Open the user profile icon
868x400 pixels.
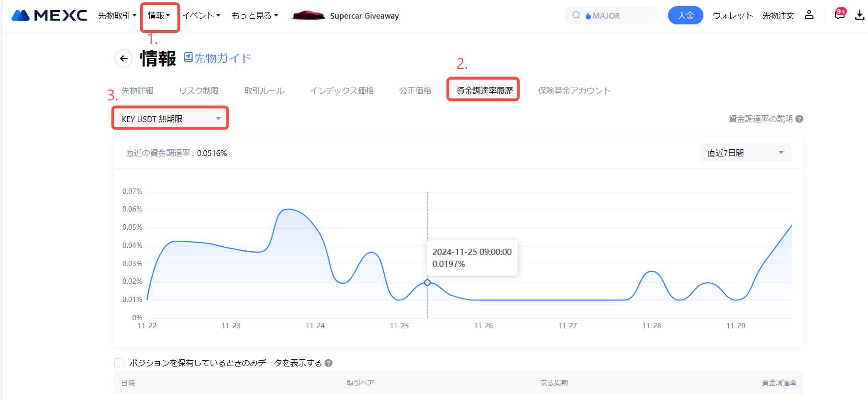point(809,15)
